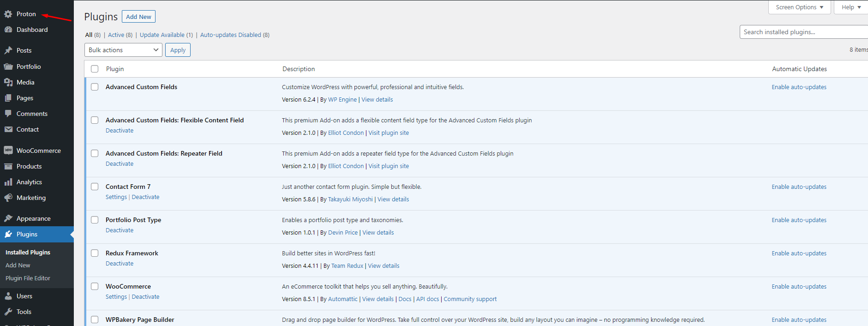Viewport: 868px width, 326px height.
Task: Deactivate the Flexible Content Field plugin
Action: tap(120, 131)
